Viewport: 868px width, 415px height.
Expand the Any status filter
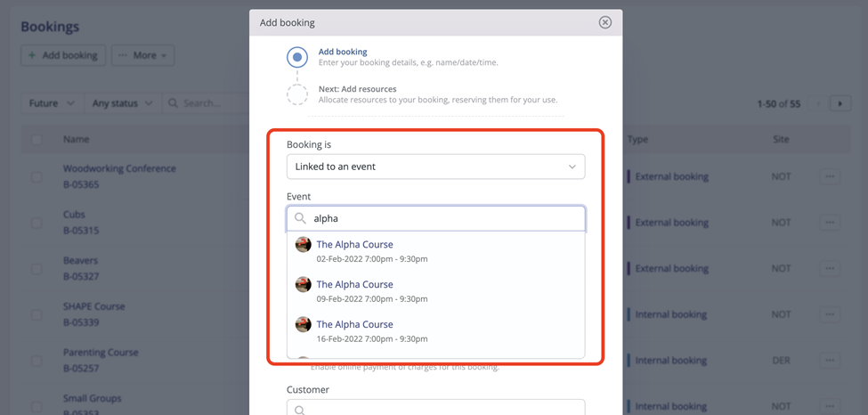(x=122, y=103)
